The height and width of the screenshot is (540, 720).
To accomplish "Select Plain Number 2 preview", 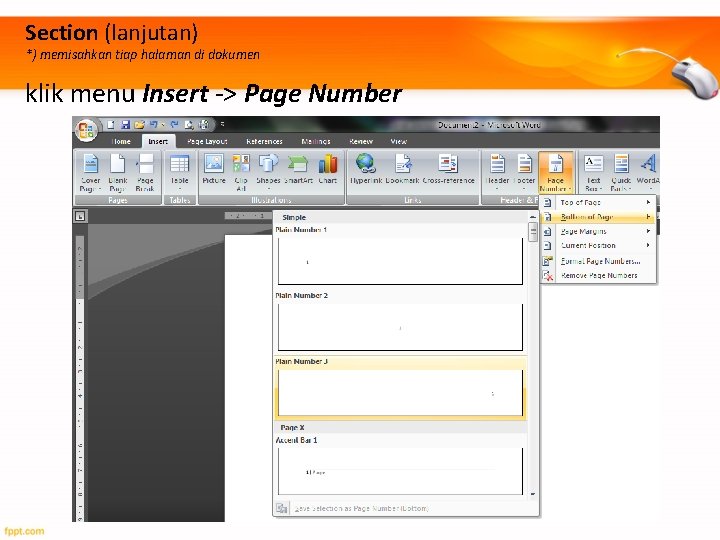I will pos(400,327).
